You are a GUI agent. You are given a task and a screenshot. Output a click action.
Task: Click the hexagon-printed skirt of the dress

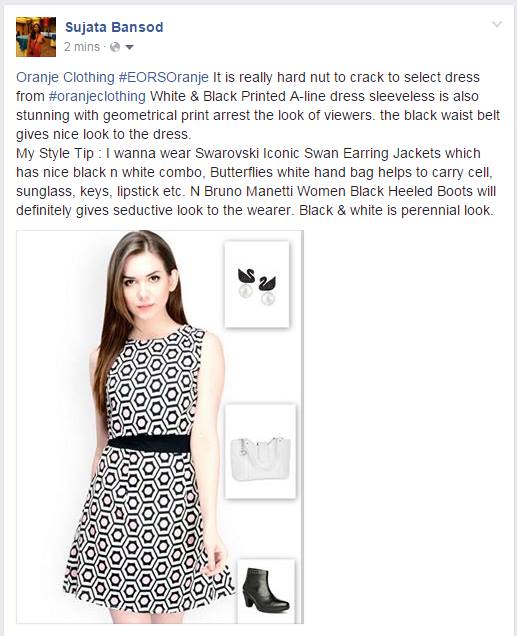[149, 529]
